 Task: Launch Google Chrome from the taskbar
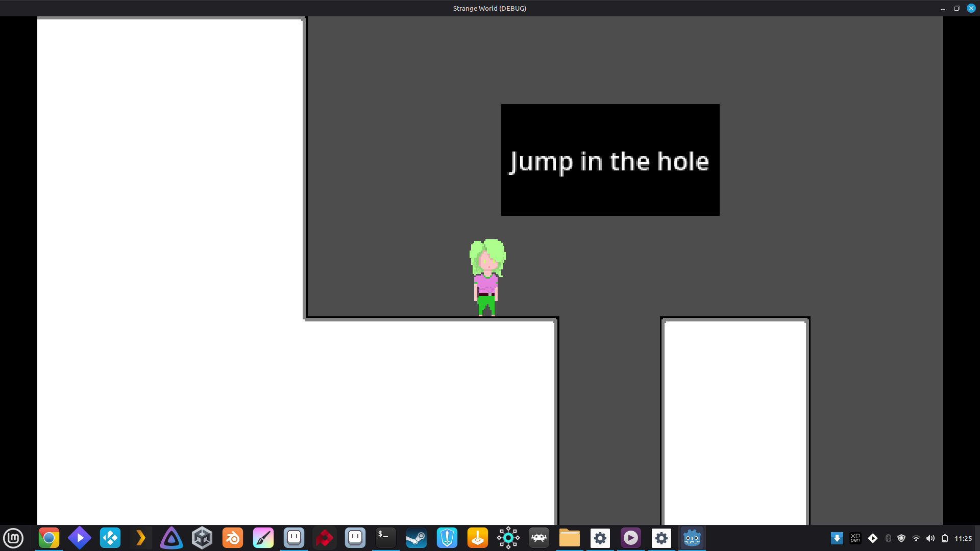tap(49, 538)
